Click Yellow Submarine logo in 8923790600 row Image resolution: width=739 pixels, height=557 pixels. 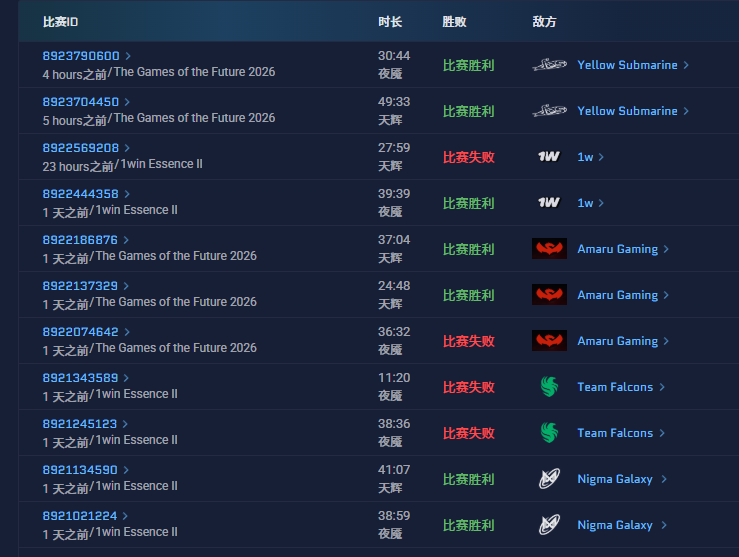point(549,65)
